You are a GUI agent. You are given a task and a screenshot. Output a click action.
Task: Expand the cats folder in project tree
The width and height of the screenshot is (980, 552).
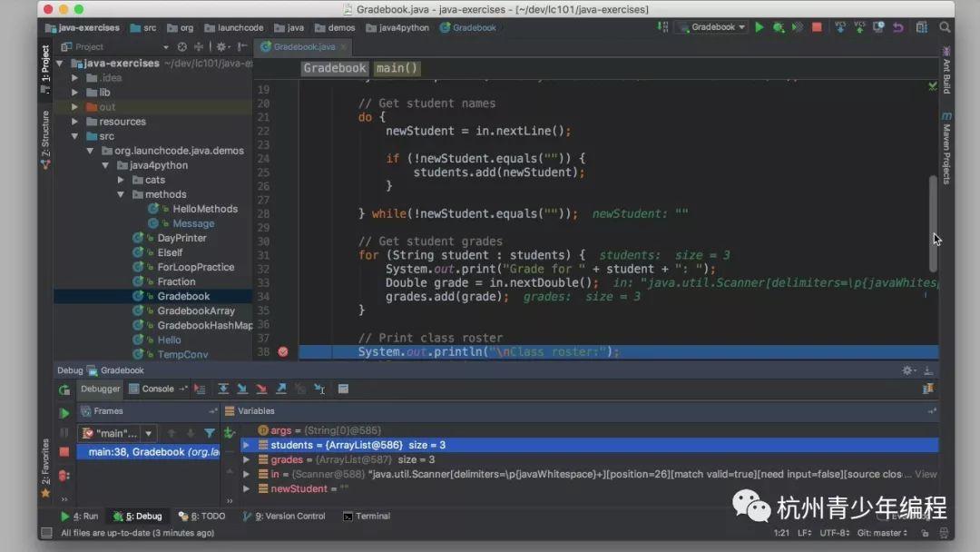pos(121,180)
